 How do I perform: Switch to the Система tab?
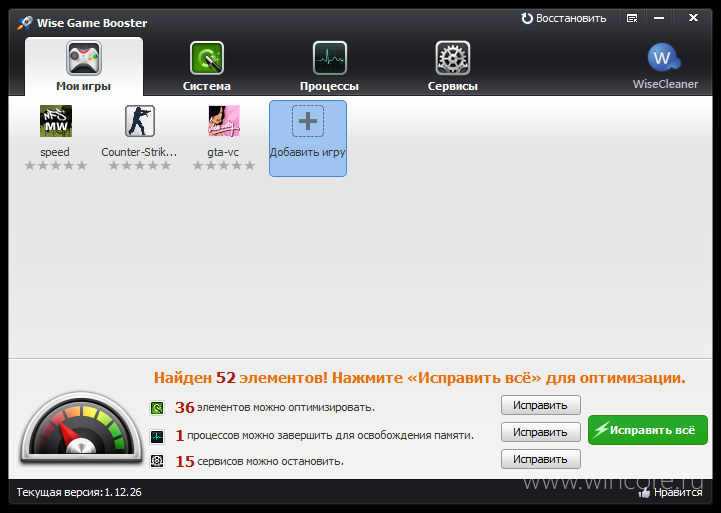tap(206, 67)
